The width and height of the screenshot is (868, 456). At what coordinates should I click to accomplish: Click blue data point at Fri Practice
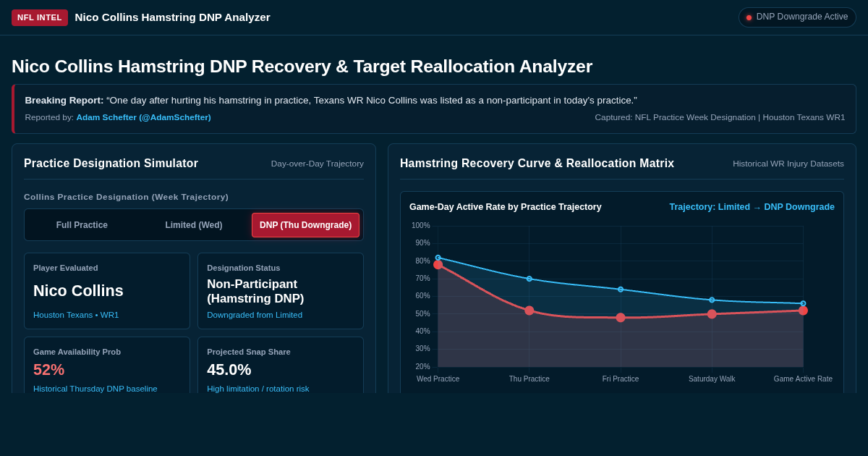pos(621,290)
